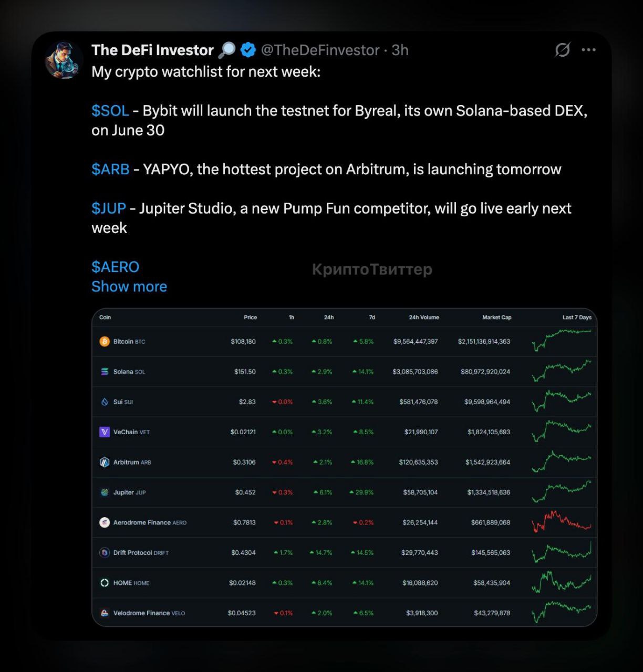
Task: Click the @TheDeFinvestor handle
Action: (320, 50)
